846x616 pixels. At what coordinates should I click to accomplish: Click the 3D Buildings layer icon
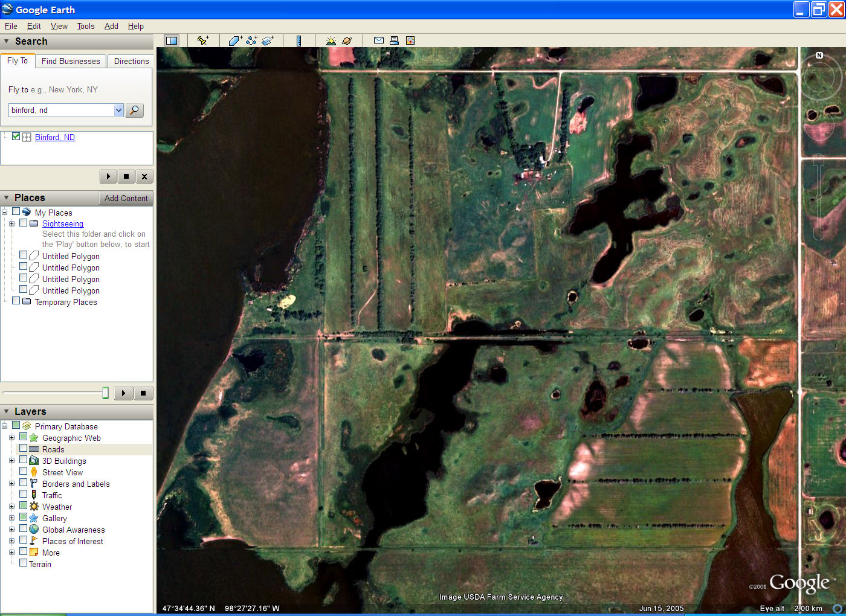tap(34, 461)
